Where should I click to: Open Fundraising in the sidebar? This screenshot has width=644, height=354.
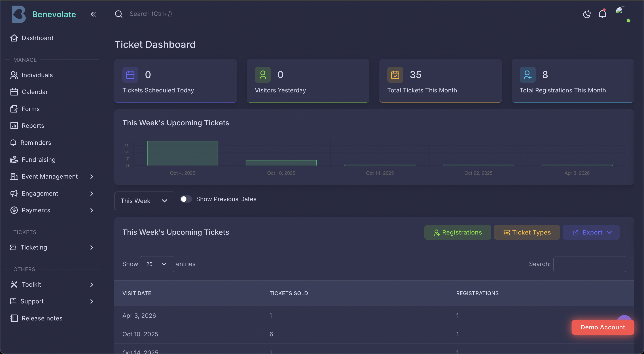tap(38, 159)
